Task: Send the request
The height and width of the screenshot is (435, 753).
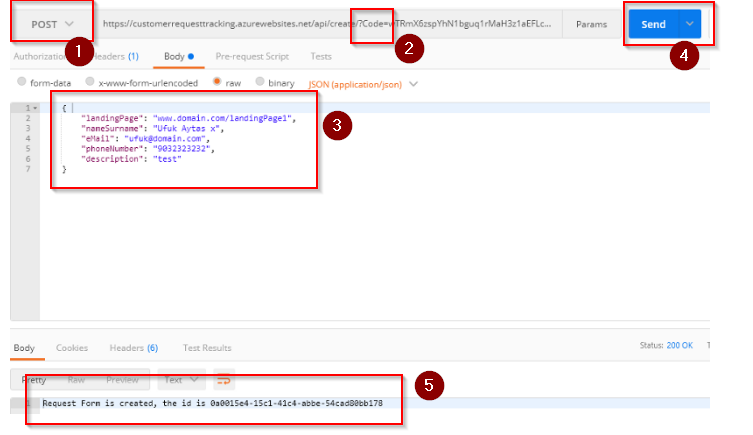Action: (x=653, y=24)
